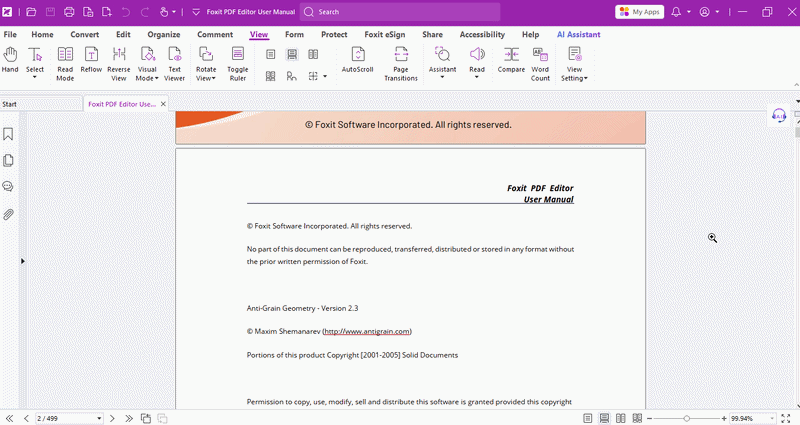Open zoom percentage dropdown 99.94%

[x=772, y=418]
